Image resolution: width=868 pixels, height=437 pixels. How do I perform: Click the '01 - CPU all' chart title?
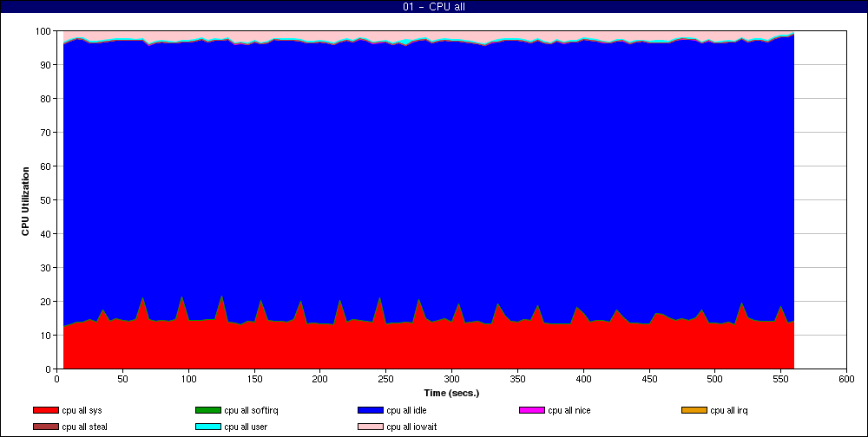tap(433, 7)
